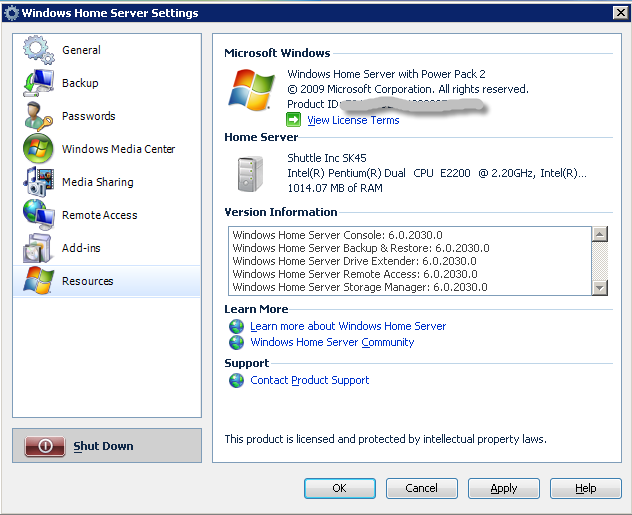The image size is (632, 515).
Task: Click the green arrow icon beside View License Terms
Action: (x=293, y=120)
